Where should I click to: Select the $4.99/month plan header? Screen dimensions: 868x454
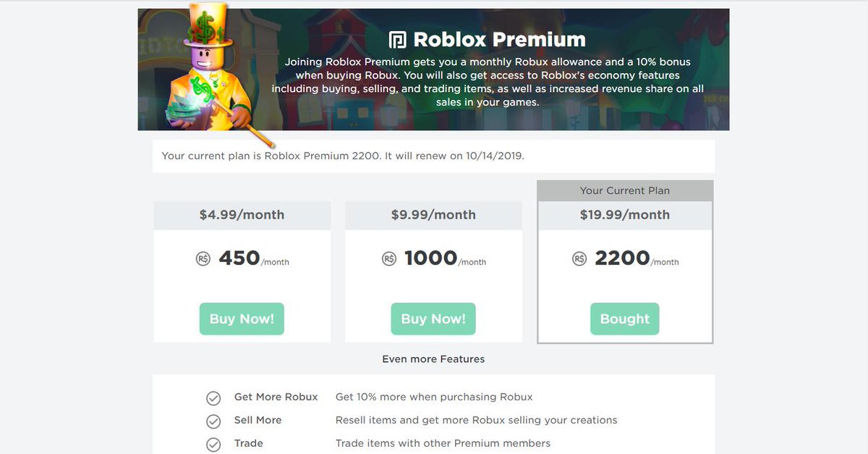pos(242,215)
